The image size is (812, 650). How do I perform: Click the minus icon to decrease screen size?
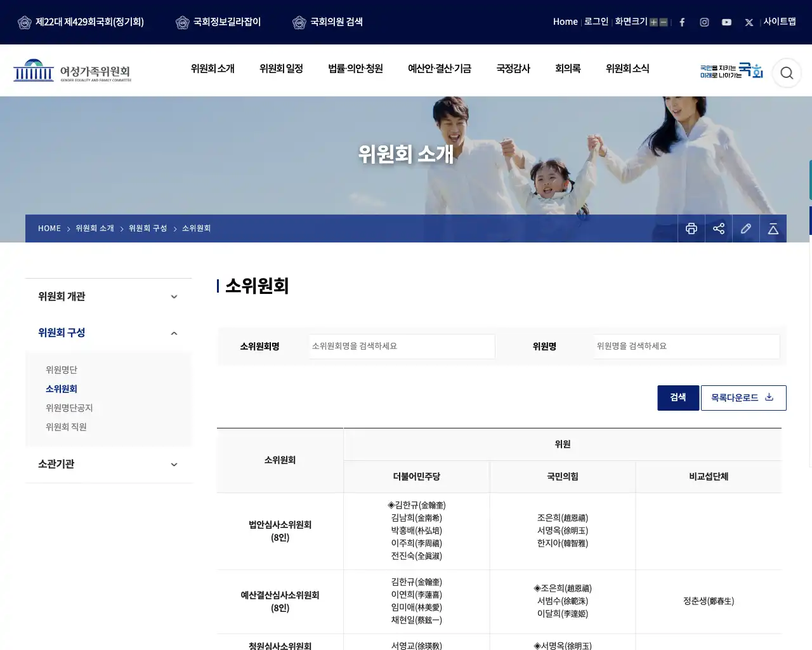pos(664,22)
